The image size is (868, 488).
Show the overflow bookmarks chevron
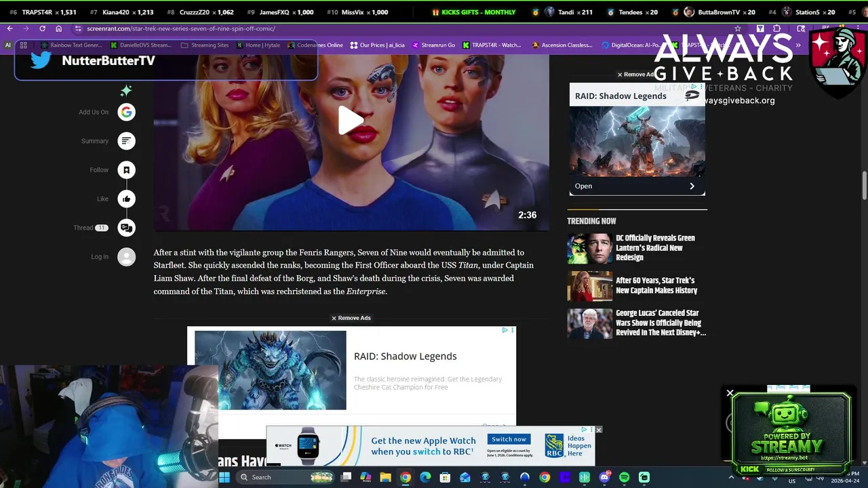[x=798, y=45]
